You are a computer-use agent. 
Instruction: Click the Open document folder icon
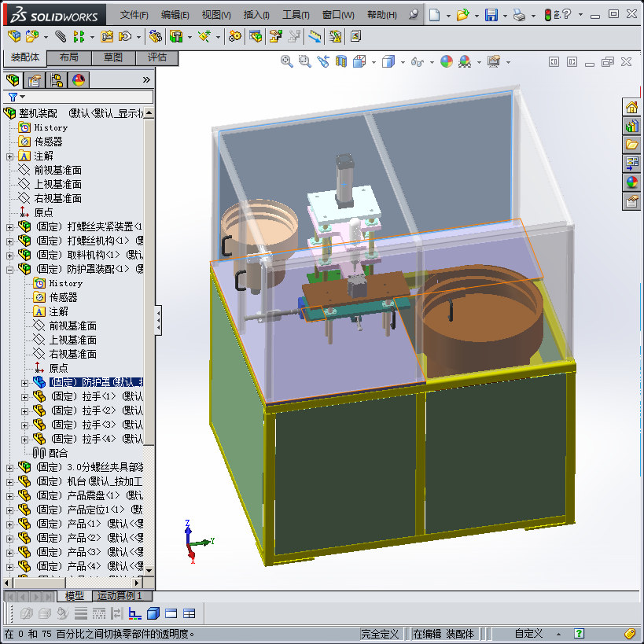(x=462, y=15)
